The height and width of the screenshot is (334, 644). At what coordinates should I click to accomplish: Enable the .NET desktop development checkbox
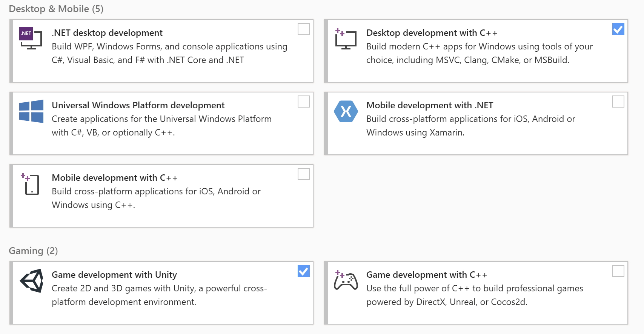pos(304,29)
